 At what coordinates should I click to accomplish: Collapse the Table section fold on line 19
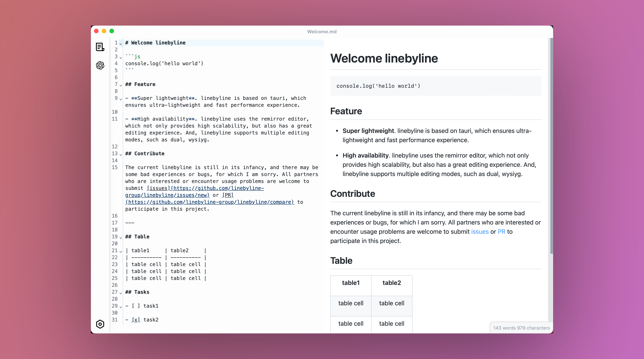click(x=121, y=238)
